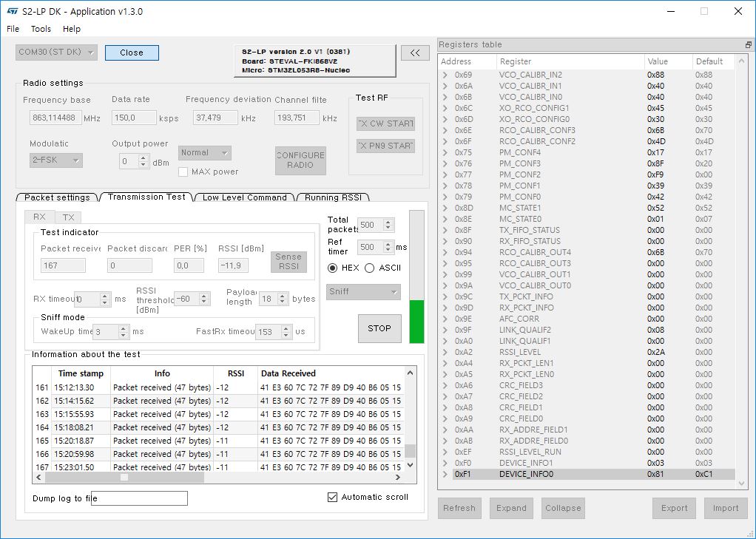Click the S2-LP version info panel
The width and height of the screenshot is (756, 539).
click(x=315, y=61)
